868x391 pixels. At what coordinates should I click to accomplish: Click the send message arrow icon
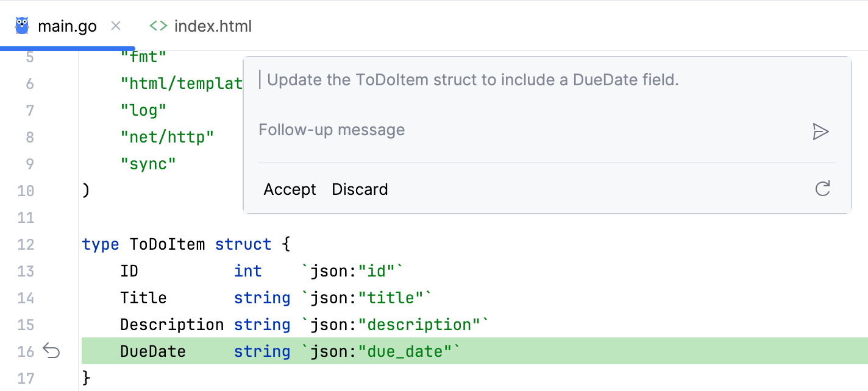pos(821,132)
